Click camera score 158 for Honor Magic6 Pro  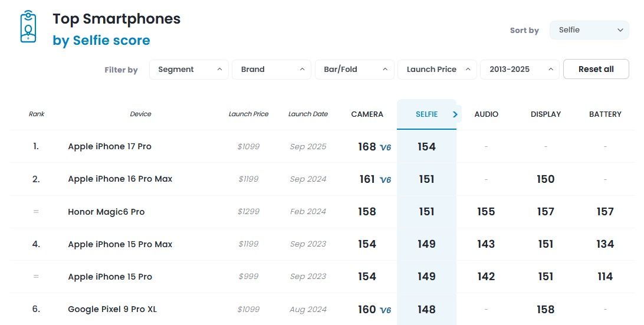(367, 212)
